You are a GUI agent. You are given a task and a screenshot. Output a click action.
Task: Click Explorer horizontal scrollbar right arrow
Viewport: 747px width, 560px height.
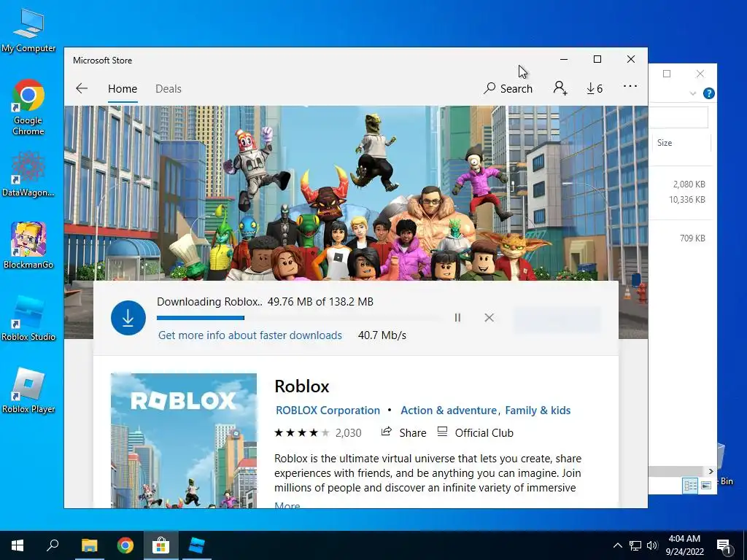pos(711,471)
